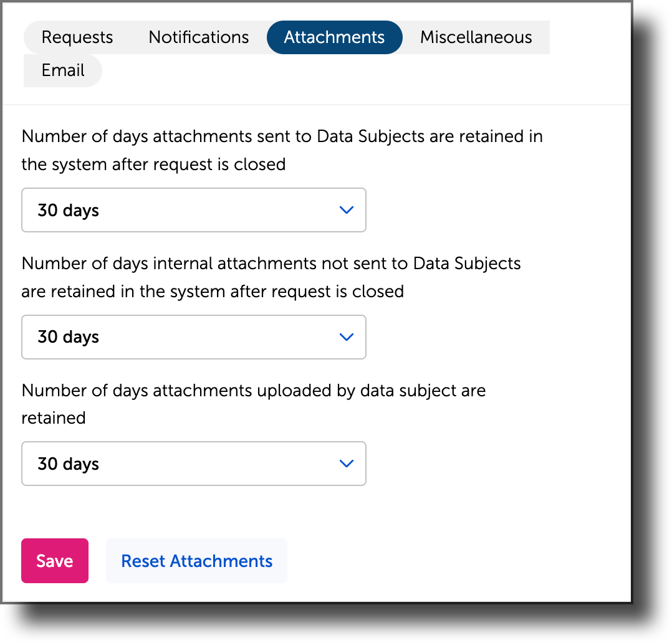Switch to the Requests tab

[x=76, y=37]
